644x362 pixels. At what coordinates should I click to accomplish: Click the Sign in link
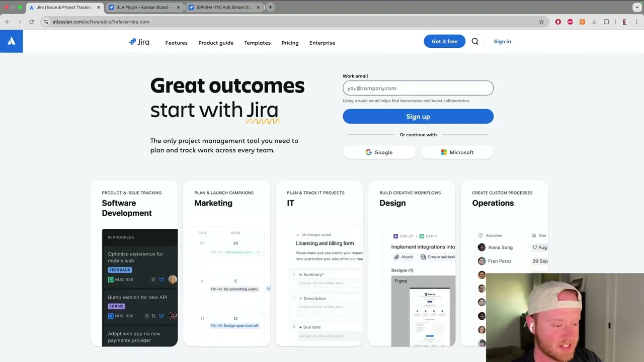pyautogui.click(x=502, y=41)
